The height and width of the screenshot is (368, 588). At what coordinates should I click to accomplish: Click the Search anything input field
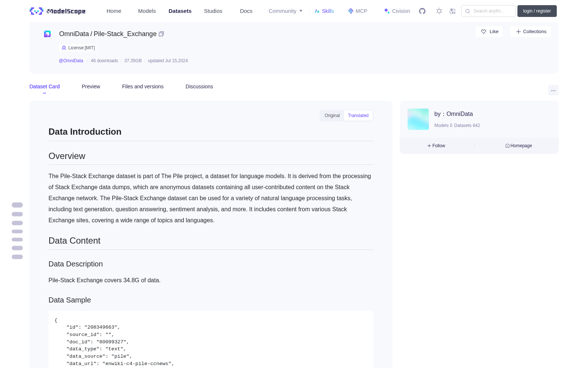pos(488,11)
